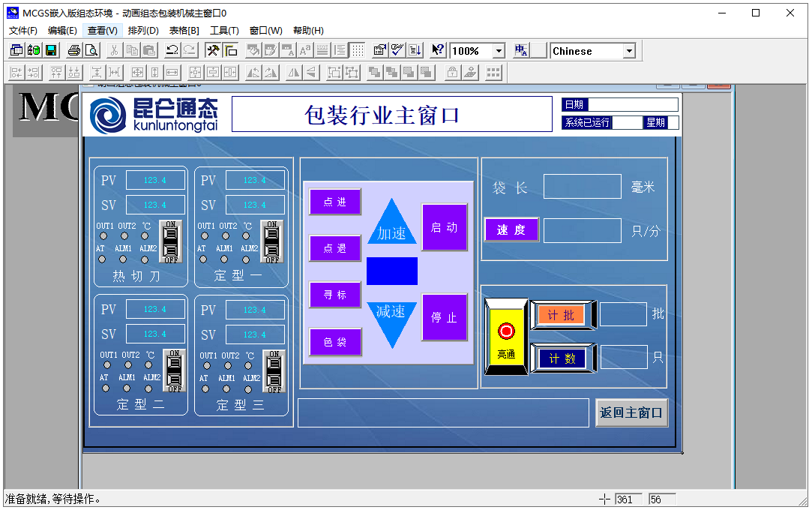Open the font settings Aa icon
Image resolution: width=812 pixels, height=510 pixels.
(305, 50)
